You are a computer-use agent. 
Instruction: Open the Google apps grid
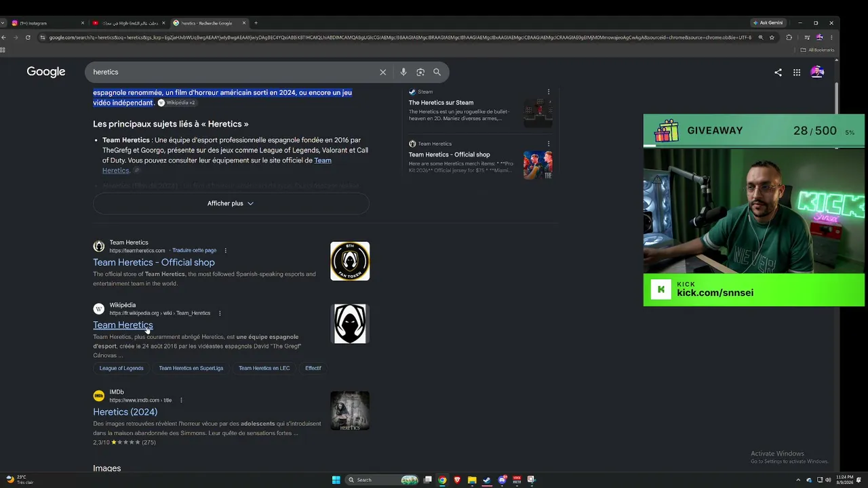[x=797, y=73]
